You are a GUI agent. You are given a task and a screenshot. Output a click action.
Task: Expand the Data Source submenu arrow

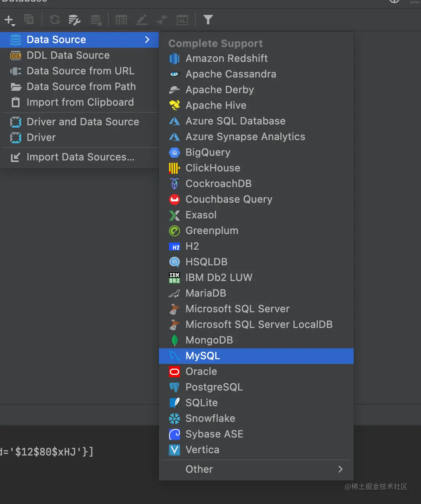click(147, 40)
